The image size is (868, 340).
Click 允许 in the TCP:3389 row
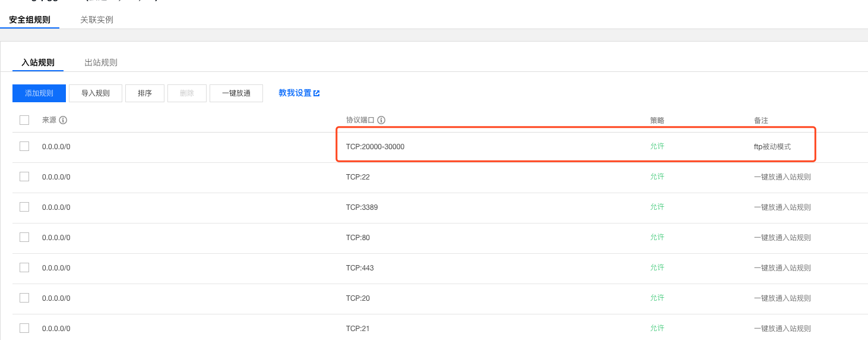pyautogui.click(x=657, y=207)
